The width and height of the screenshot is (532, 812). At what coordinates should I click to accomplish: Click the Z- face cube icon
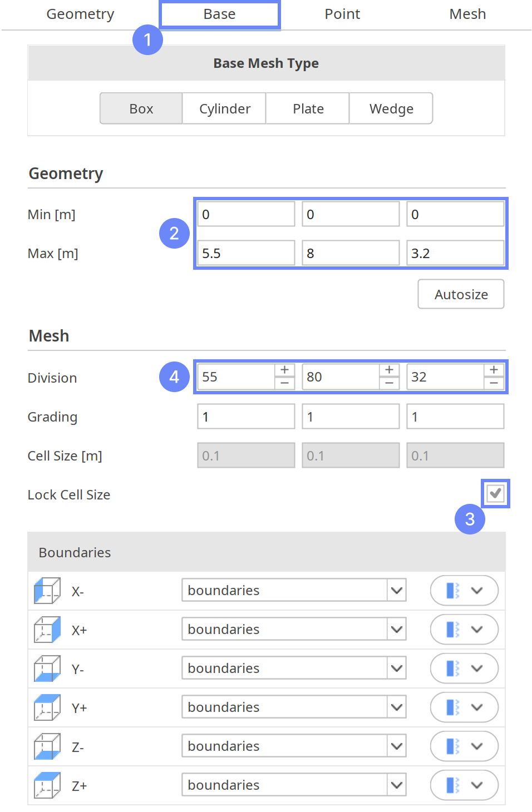tap(47, 746)
